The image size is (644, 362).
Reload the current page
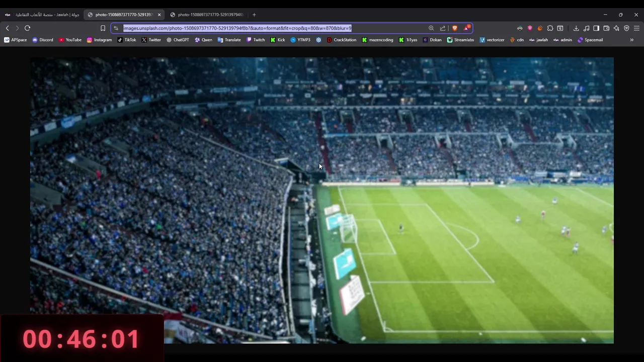[27, 28]
